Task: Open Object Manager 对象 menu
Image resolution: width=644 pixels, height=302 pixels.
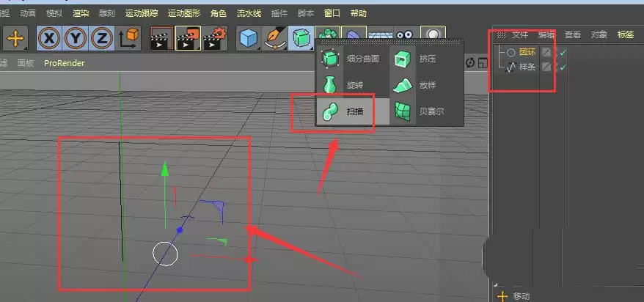Action: [x=599, y=34]
